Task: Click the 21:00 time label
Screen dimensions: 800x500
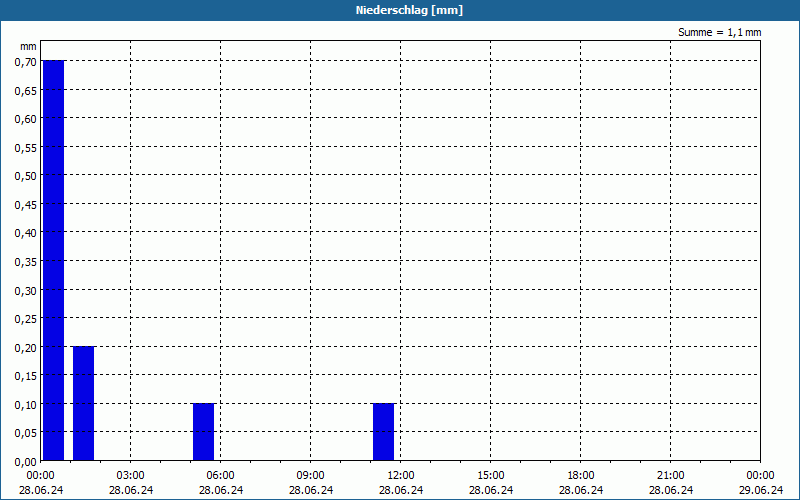Action: [670, 476]
